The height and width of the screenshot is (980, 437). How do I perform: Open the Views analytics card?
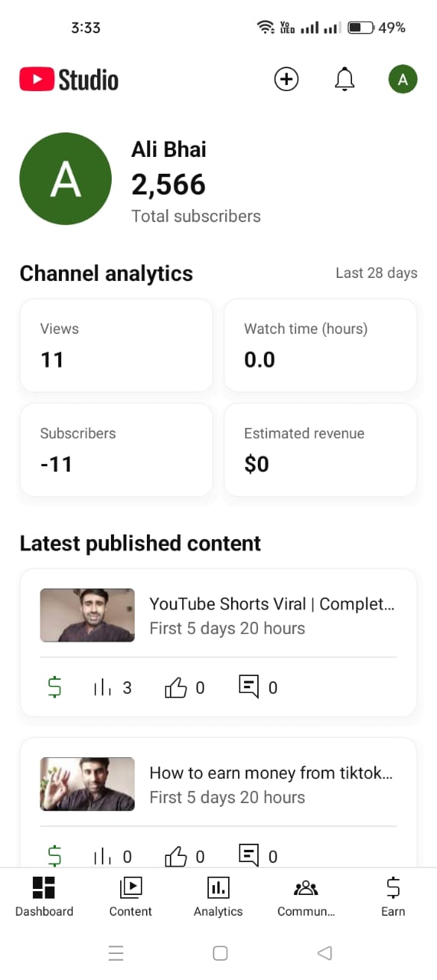[x=116, y=345]
